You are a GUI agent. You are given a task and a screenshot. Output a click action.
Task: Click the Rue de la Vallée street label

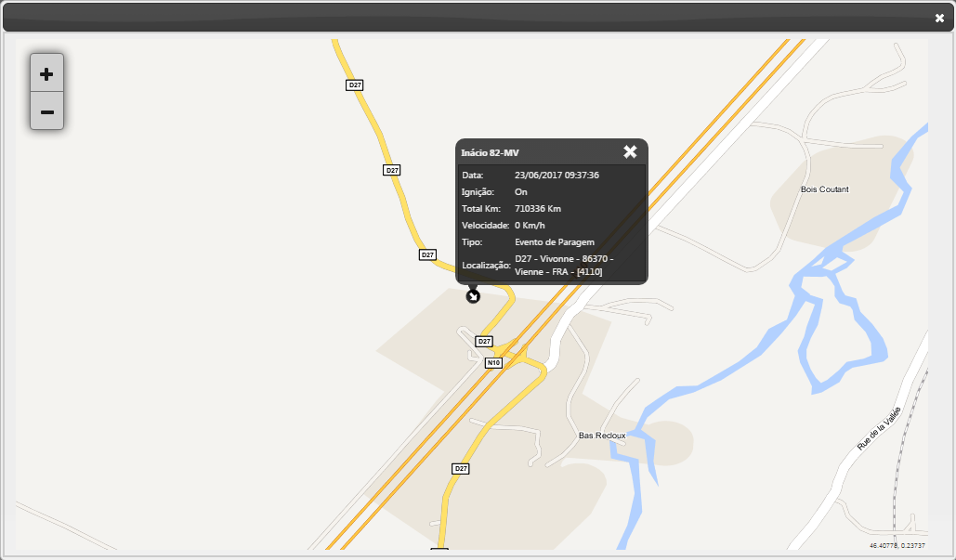point(879,428)
